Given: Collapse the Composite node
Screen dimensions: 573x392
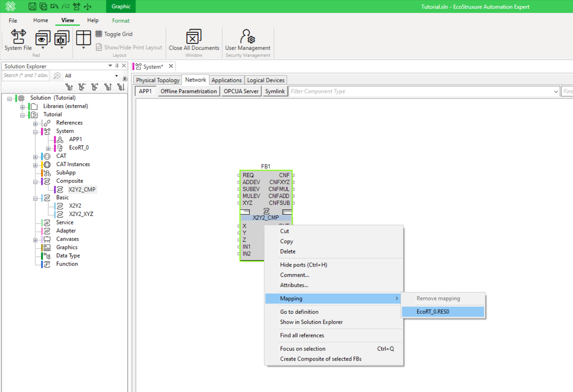Looking at the screenshot, I should click(35, 182).
